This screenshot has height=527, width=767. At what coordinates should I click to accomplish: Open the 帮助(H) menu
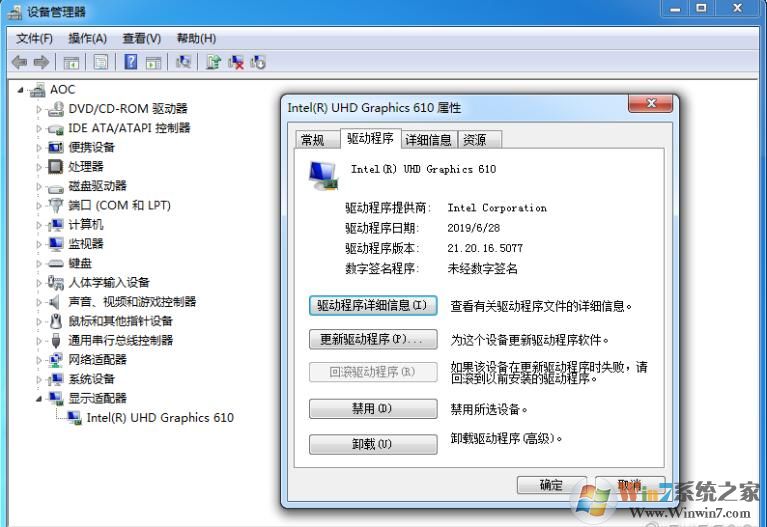(196, 38)
